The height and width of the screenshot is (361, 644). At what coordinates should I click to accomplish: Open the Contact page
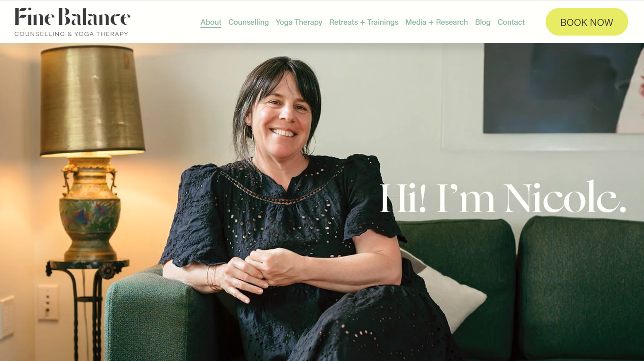(x=511, y=22)
